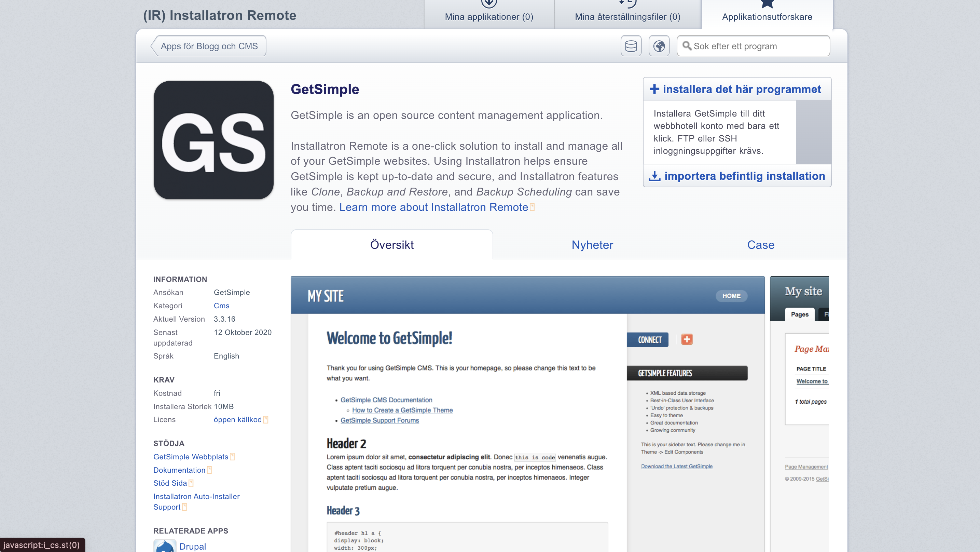
Task: Open the Dokumentation link
Action: pyautogui.click(x=179, y=470)
